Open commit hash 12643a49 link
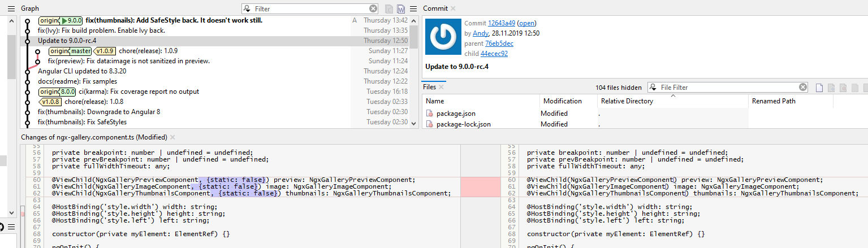 pos(502,23)
